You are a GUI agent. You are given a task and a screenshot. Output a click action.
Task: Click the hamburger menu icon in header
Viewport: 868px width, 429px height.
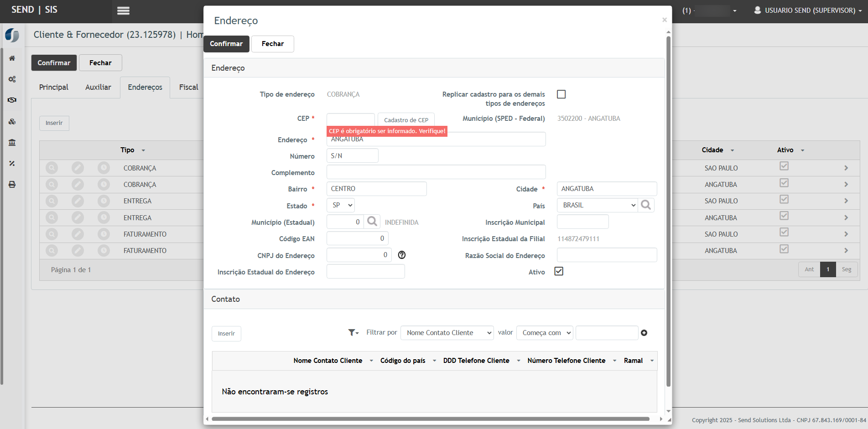click(123, 10)
